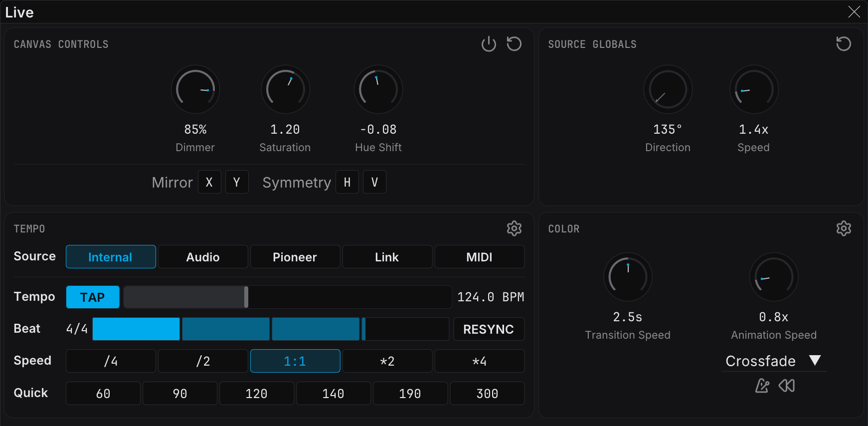Viewport: 868px width, 426px height.
Task: Click the RESYNC beat button
Action: [x=489, y=329]
